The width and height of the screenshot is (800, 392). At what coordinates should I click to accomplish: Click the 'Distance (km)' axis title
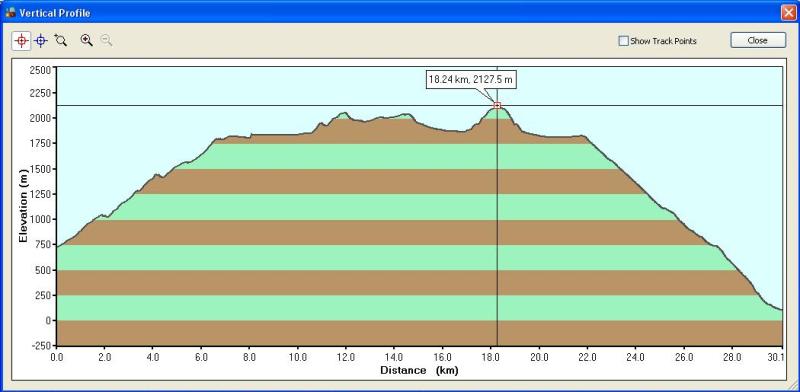click(x=419, y=370)
